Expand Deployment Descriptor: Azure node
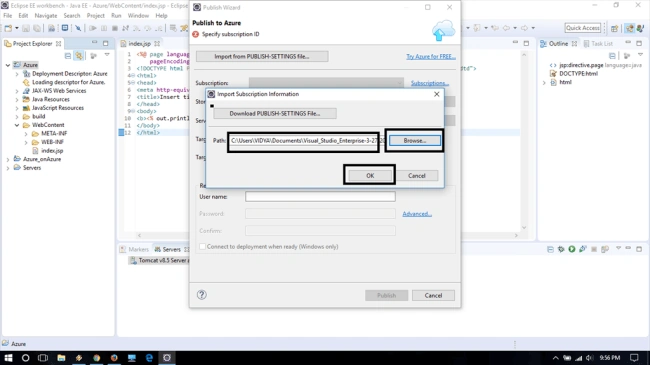The image size is (650, 365). [17, 74]
